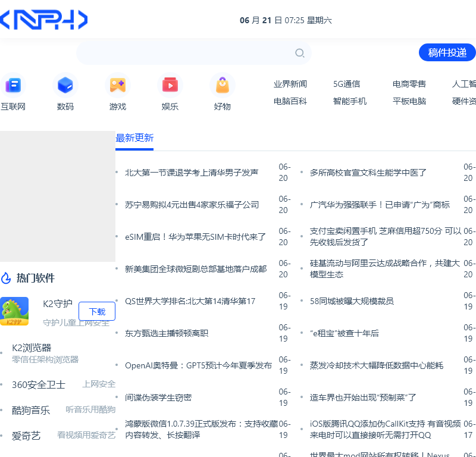This screenshot has height=457, width=476.
Task: Open the 电脑百科 menu link
Action: (290, 101)
